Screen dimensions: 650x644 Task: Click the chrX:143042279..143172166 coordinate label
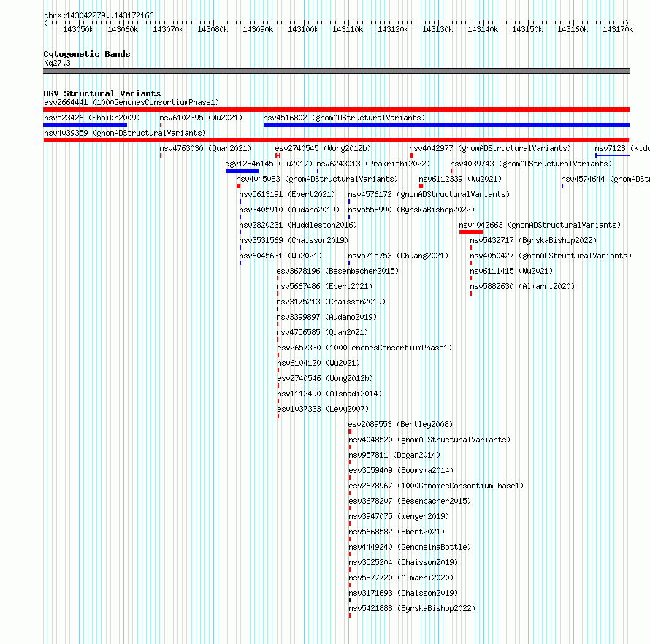point(99,16)
